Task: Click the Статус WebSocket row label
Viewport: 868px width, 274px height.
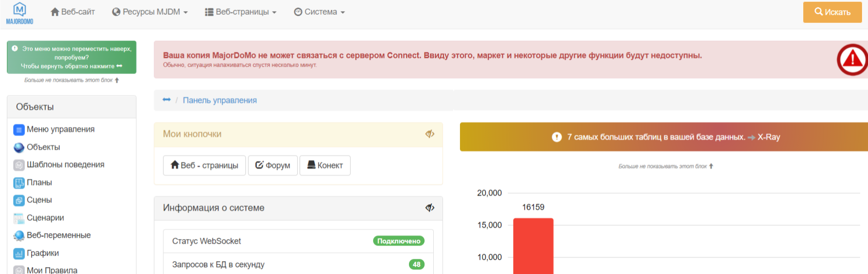Action: [x=207, y=241]
